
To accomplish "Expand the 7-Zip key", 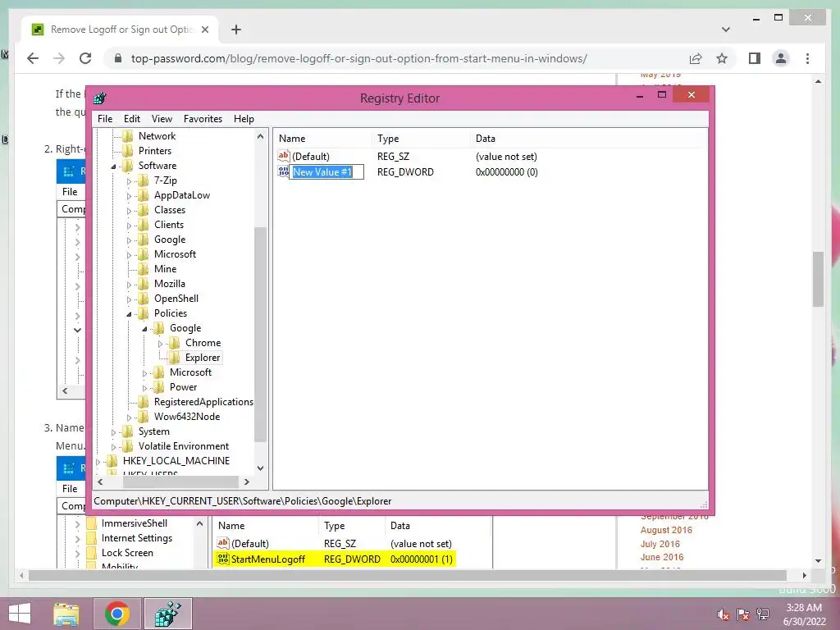I will click(x=129, y=181).
